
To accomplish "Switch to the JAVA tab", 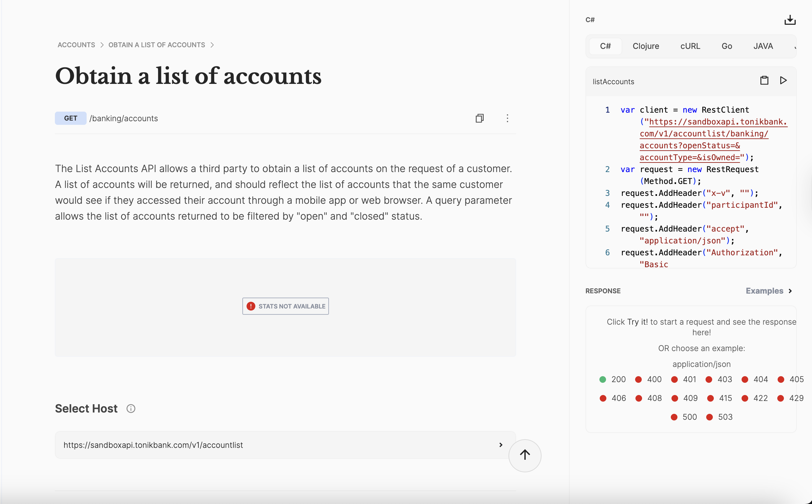I will point(763,46).
